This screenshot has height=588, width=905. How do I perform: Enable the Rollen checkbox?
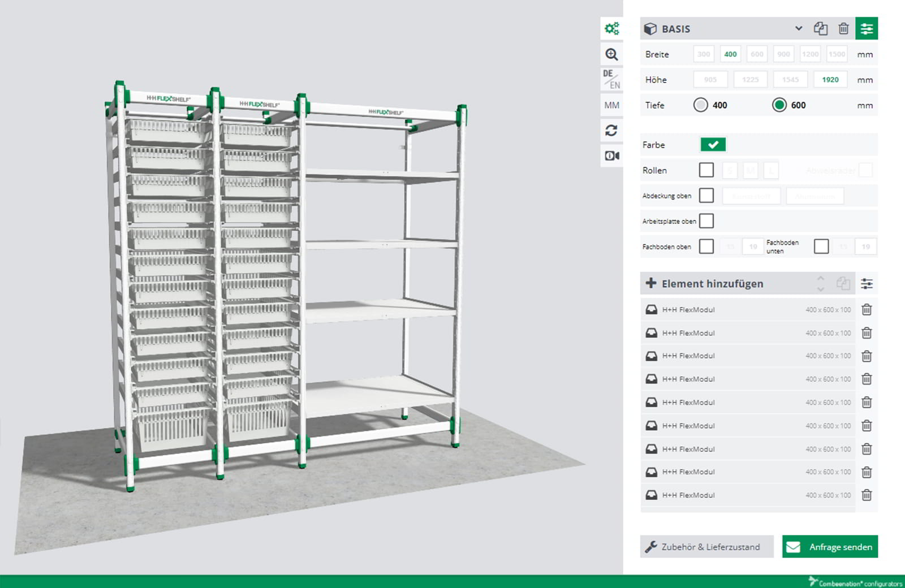[706, 170]
